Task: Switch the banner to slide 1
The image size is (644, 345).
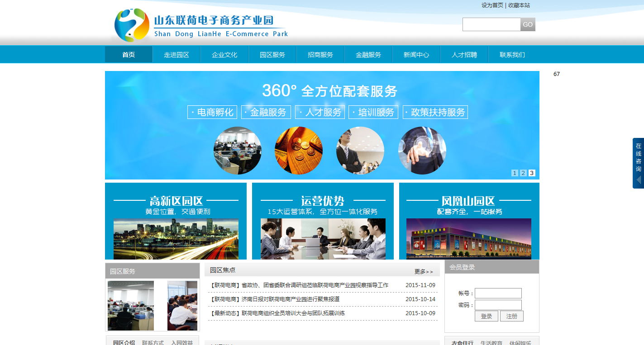Action: 515,173
